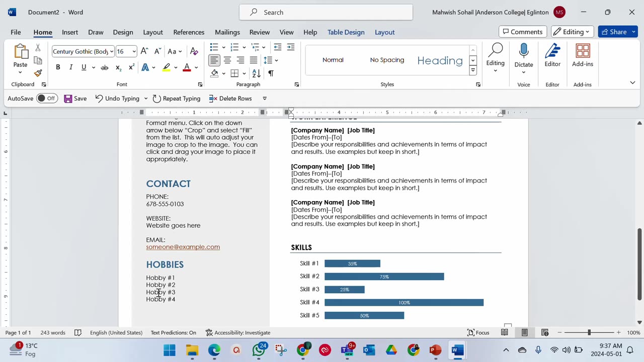Open the spelling proofing status icon
The height and width of the screenshot is (362, 644).
tap(78, 332)
